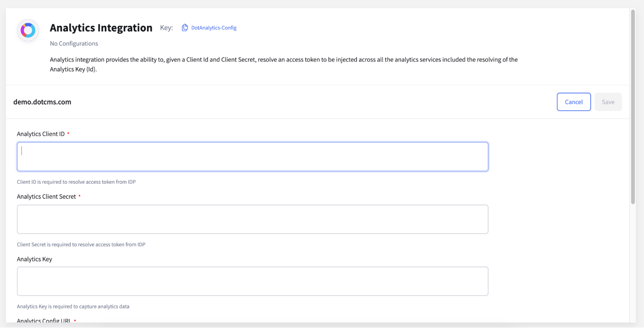Click the Analytics Client Secret label
The image size is (644, 328).
coord(46,197)
